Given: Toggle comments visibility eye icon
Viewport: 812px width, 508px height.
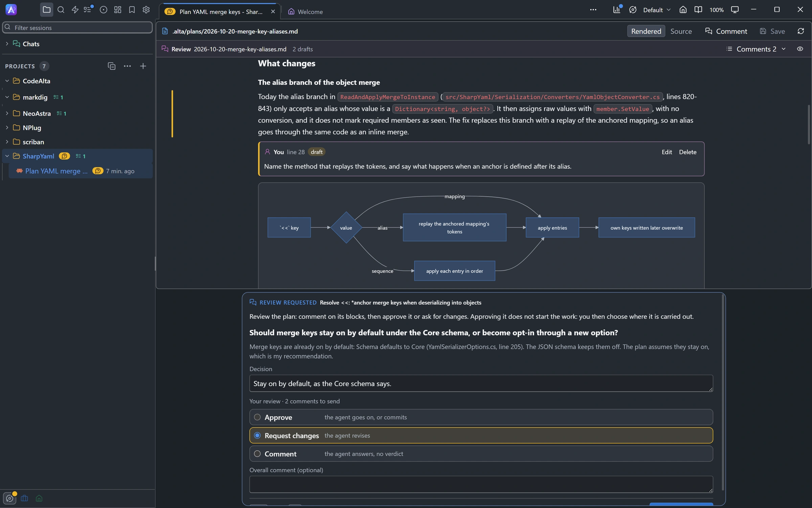Looking at the screenshot, I should 800,49.
